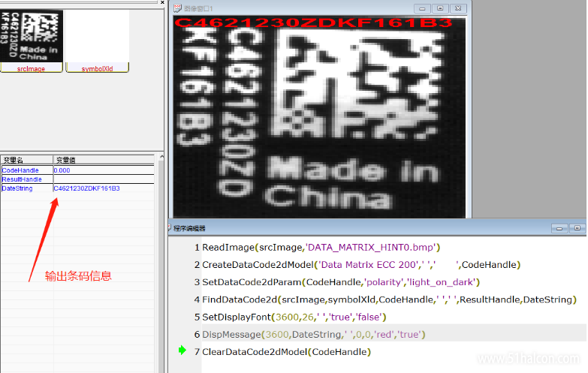The width and height of the screenshot is (588, 373).
Task: Click DateString value C4621230ZDKF161B3
Action: (x=86, y=188)
